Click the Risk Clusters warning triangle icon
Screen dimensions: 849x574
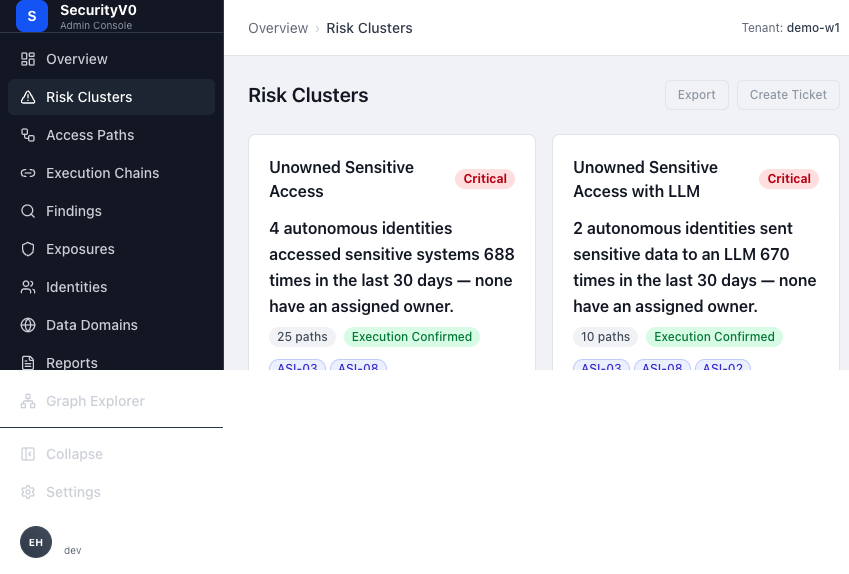tap(28, 97)
